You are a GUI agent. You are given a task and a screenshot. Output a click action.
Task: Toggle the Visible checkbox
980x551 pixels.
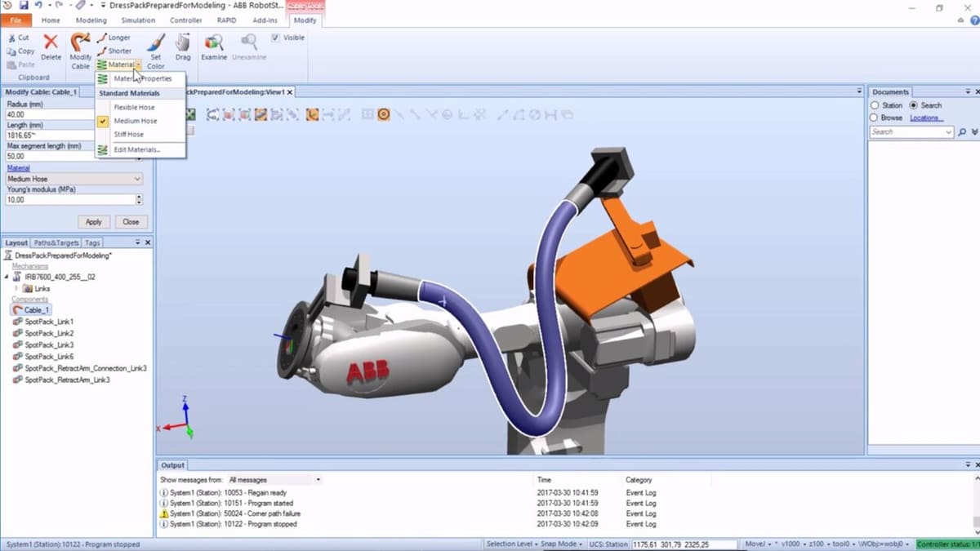click(x=275, y=38)
